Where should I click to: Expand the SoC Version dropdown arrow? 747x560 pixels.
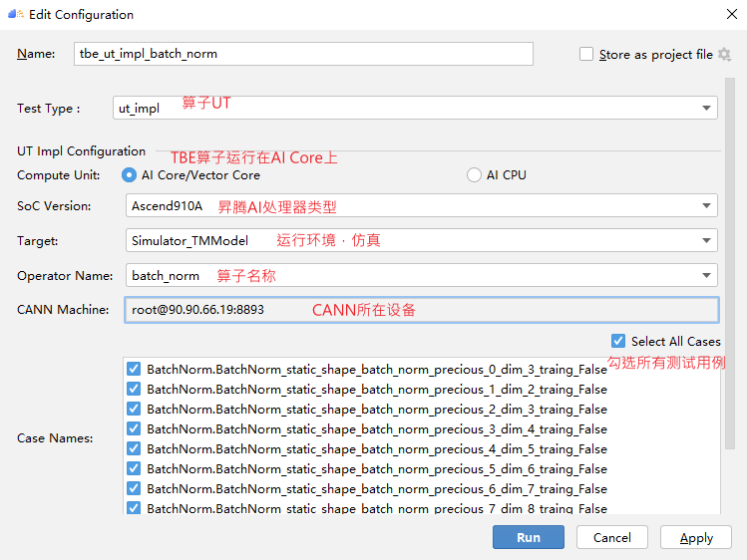tap(706, 205)
